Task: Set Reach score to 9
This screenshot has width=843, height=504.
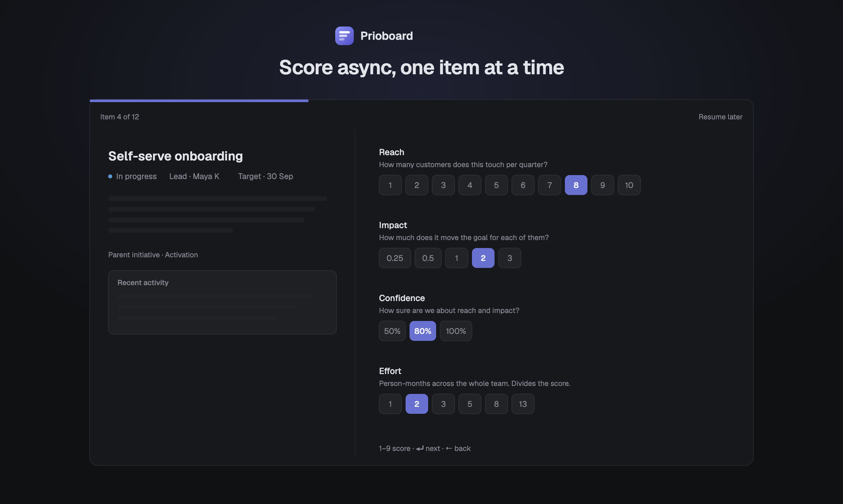Action: pos(603,185)
